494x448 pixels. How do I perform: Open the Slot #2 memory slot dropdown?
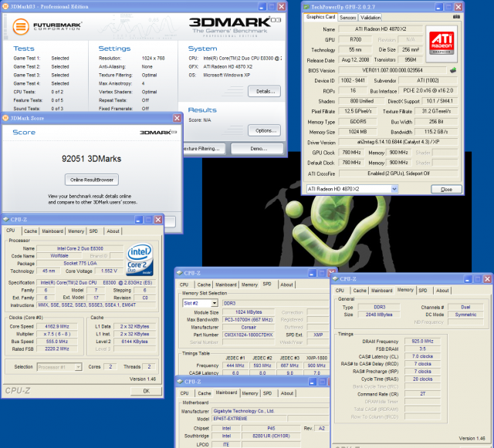[215, 303]
